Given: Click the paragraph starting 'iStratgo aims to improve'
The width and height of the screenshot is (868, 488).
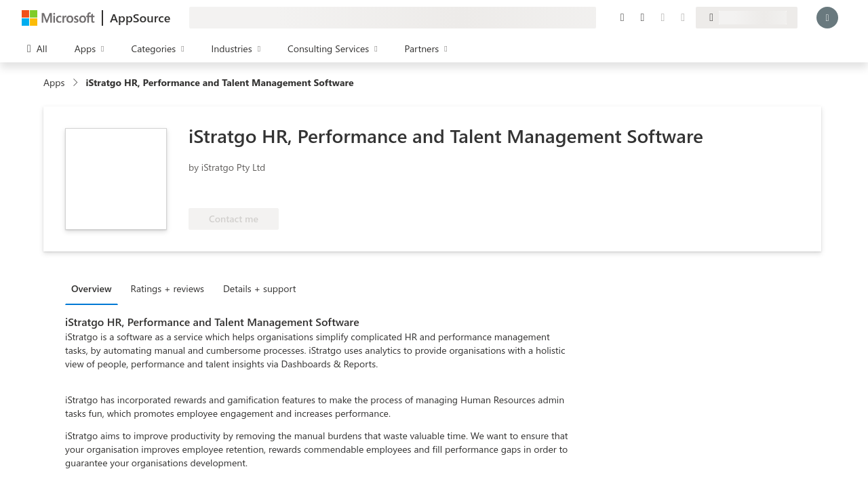Looking at the screenshot, I should point(317,449).
